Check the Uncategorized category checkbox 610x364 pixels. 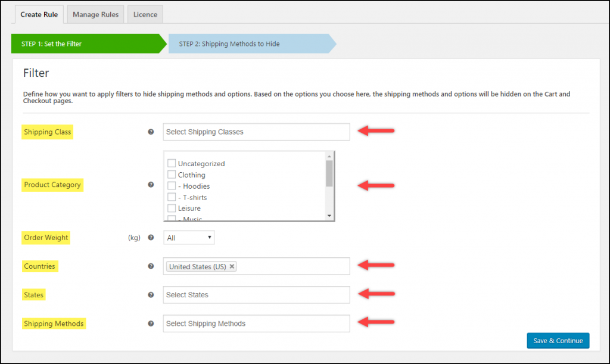(x=172, y=163)
